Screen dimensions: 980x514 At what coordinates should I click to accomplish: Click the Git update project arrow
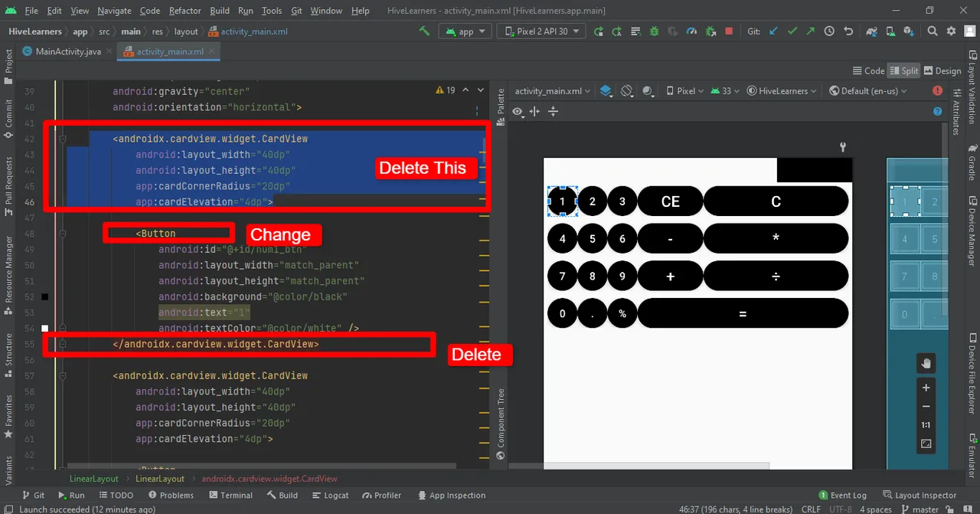(x=773, y=31)
